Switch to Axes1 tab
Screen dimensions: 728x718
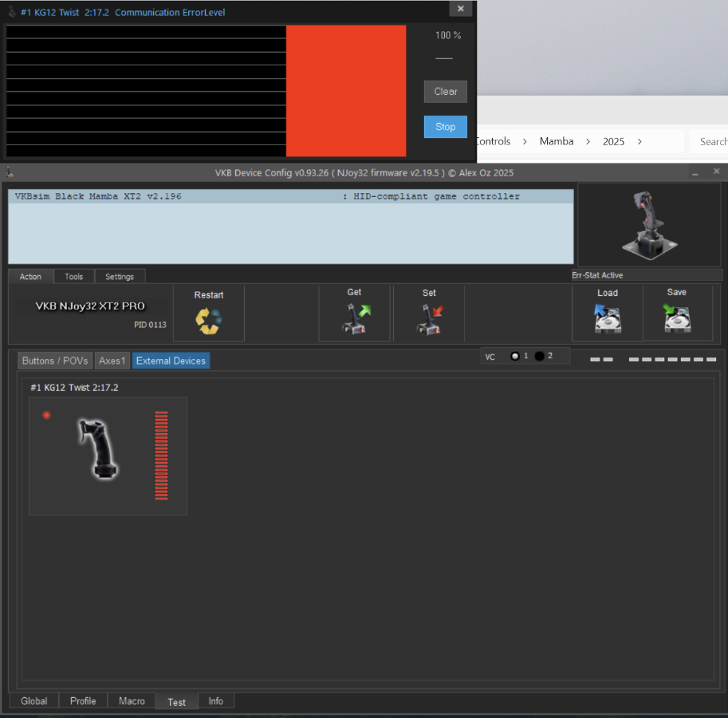(x=112, y=361)
